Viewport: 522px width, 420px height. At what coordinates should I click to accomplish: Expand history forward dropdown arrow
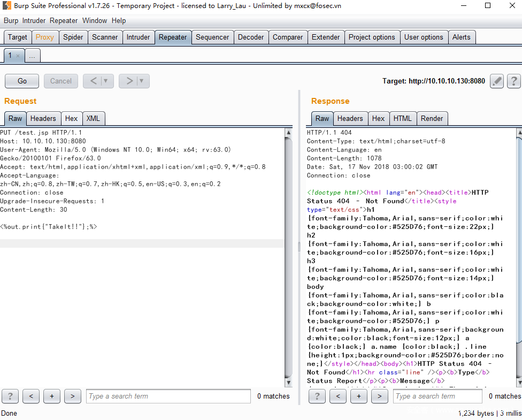[142, 81]
